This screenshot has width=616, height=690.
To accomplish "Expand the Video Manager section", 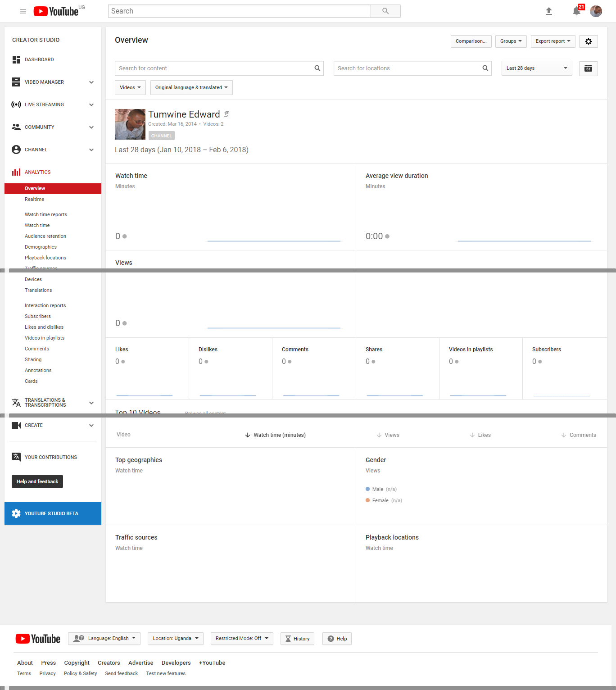I will (91, 82).
